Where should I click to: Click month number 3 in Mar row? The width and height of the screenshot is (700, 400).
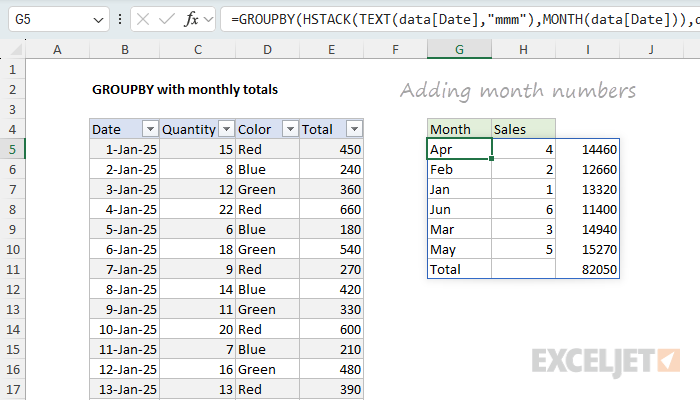pos(523,229)
